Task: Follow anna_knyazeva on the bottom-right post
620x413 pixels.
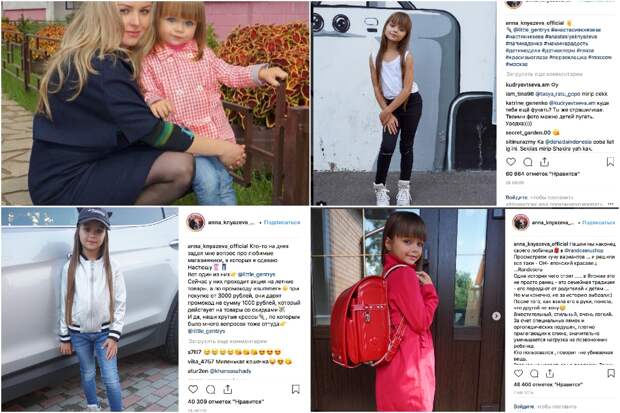Action: pyautogui.click(x=599, y=222)
